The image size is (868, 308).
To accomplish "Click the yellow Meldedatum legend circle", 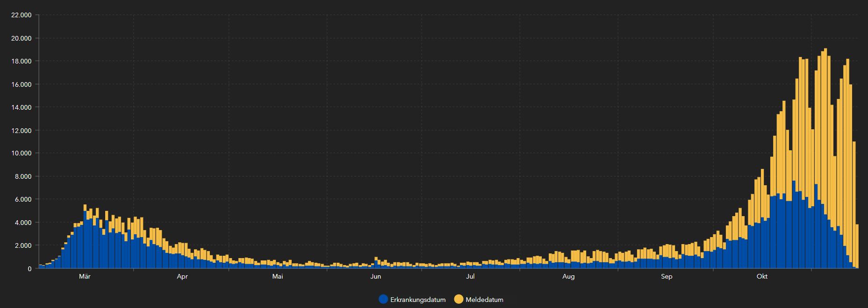I will coord(459,300).
